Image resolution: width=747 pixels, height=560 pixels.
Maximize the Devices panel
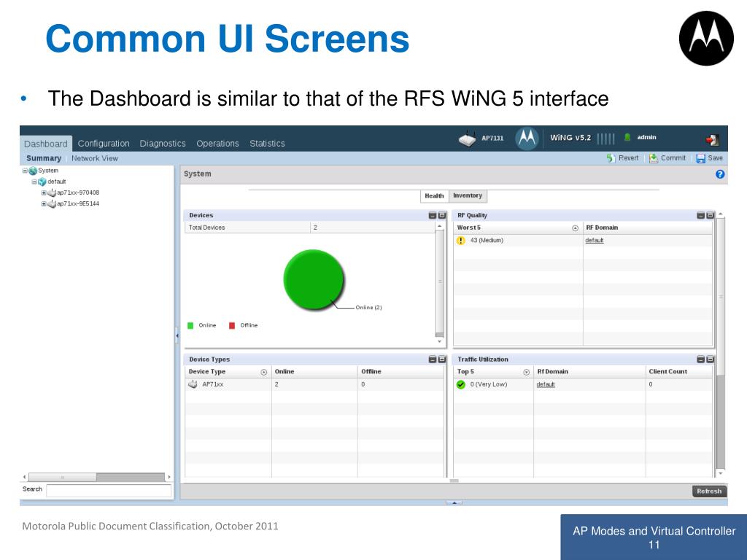click(x=441, y=215)
